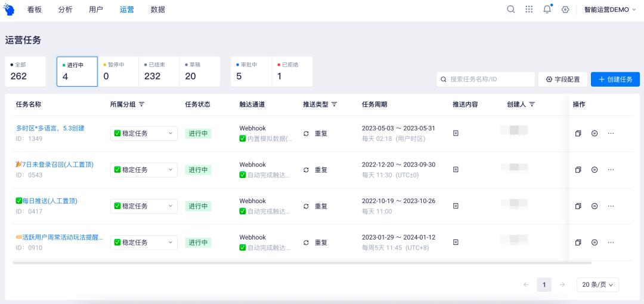Viewport: 644px width, 304px height.
Task: Open 稳定任务 group dropdown for task 1349
Action: 144,133
